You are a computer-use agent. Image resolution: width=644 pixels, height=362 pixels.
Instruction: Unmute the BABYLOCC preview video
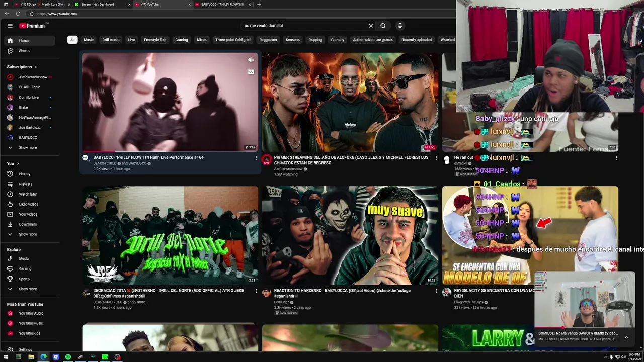(x=251, y=60)
